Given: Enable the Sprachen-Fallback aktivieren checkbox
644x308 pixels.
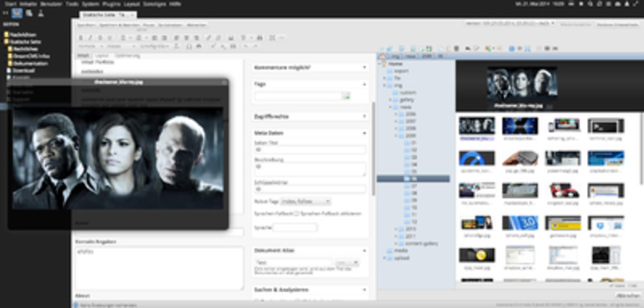Looking at the screenshot, I should pyautogui.click(x=297, y=214).
